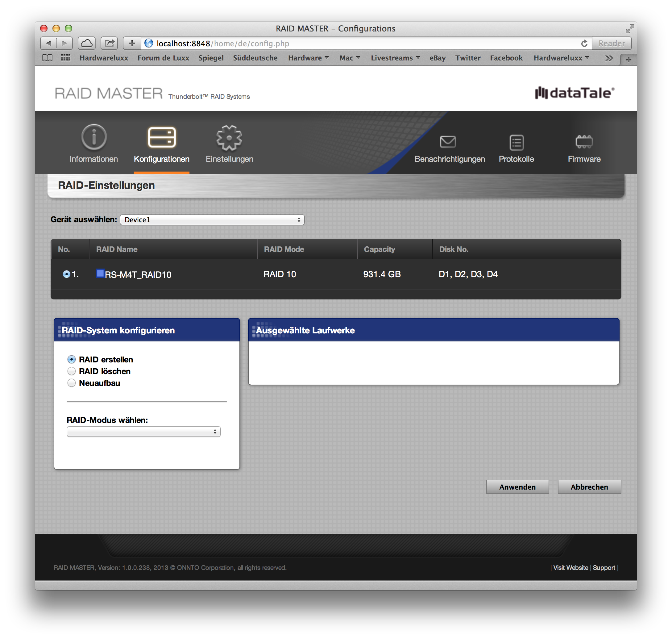Go back with the browser back arrow
Screen dimensions: 672x639
pos(49,43)
